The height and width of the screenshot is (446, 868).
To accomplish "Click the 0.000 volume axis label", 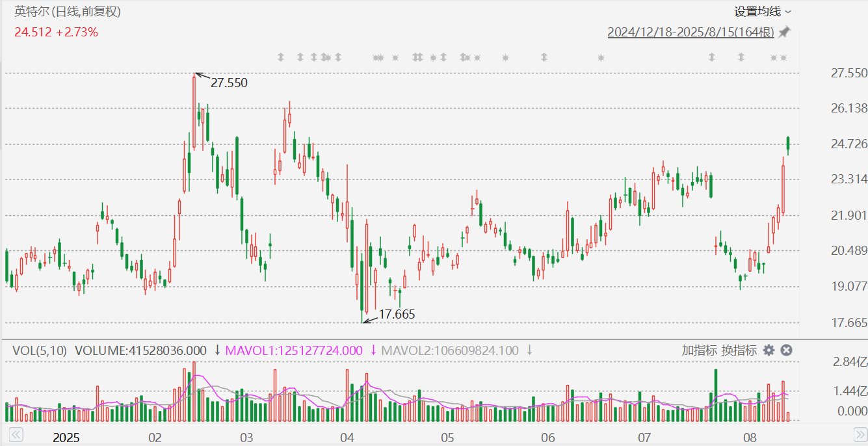I will tap(852, 411).
